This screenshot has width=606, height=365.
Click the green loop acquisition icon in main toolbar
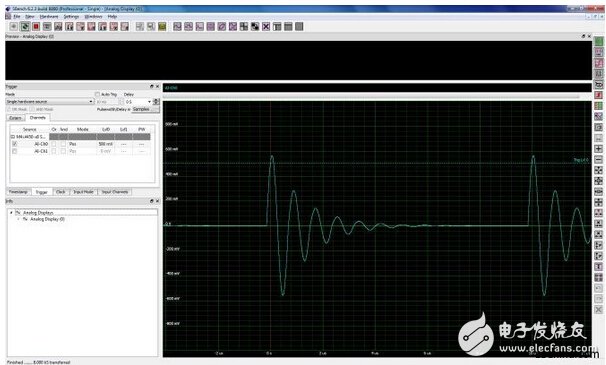(25, 26)
